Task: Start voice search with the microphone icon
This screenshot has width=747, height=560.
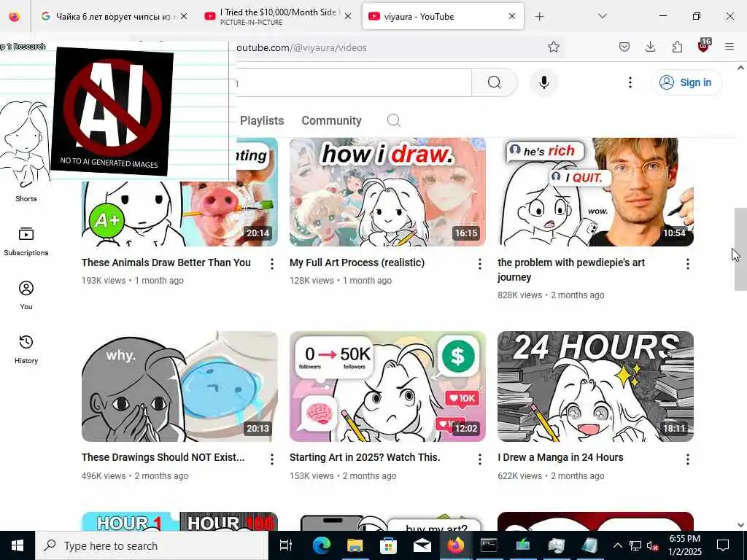Action: (x=543, y=82)
